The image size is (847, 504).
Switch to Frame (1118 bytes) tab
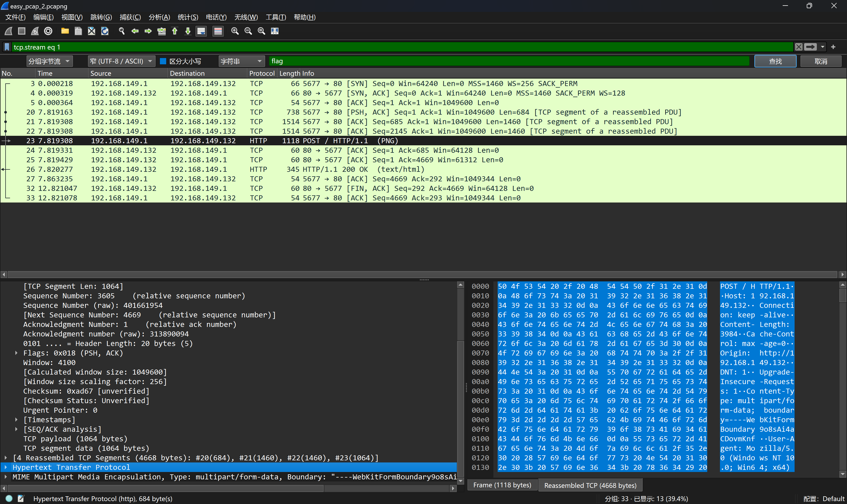click(x=502, y=485)
